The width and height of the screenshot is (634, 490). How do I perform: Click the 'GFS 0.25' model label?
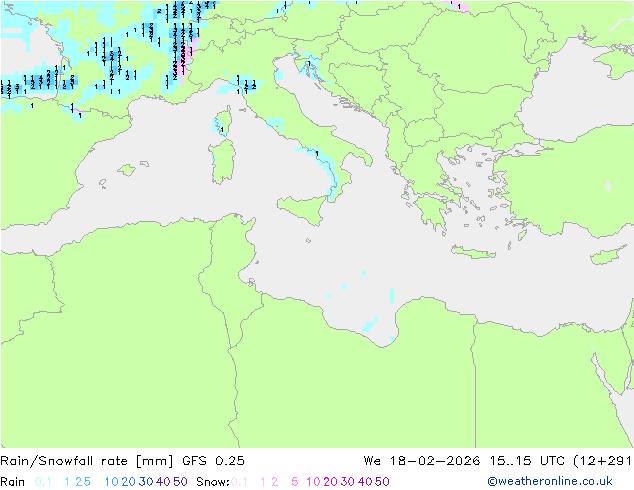coord(213,461)
